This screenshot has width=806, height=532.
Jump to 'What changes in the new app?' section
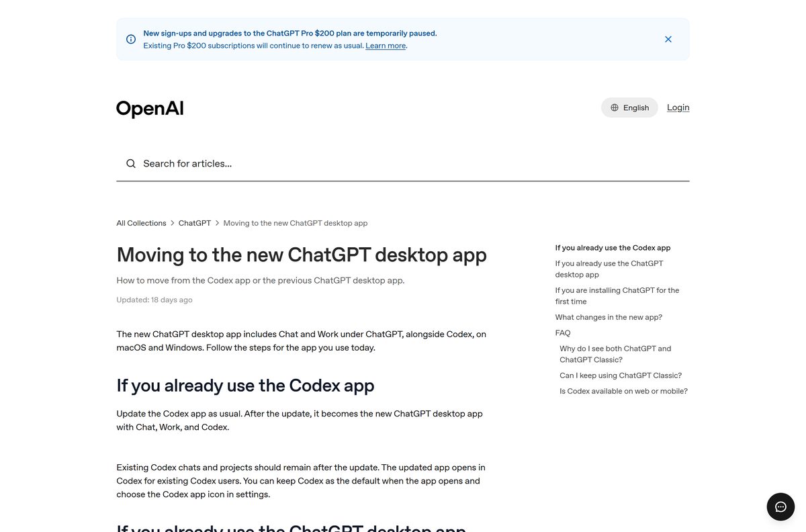click(x=609, y=317)
